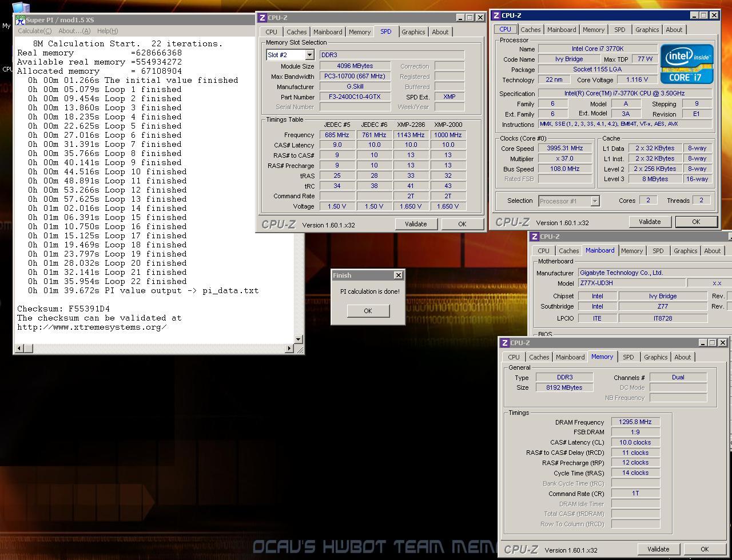The height and width of the screenshot is (560, 732).
Task: Go to CPU tab in Memory window
Action: point(514,357)
